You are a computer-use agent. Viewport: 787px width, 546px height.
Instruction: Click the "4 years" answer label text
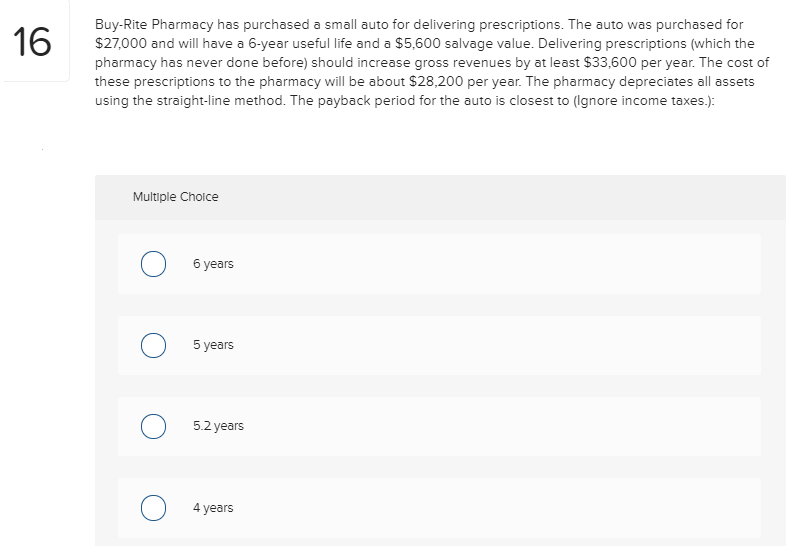(x=213, y=508)
